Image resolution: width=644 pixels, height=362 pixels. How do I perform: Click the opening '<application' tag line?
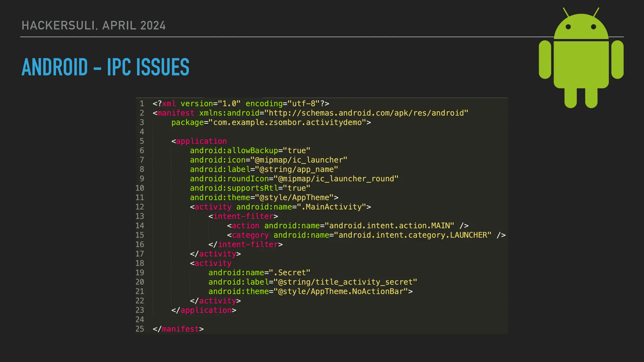(199, 141)
